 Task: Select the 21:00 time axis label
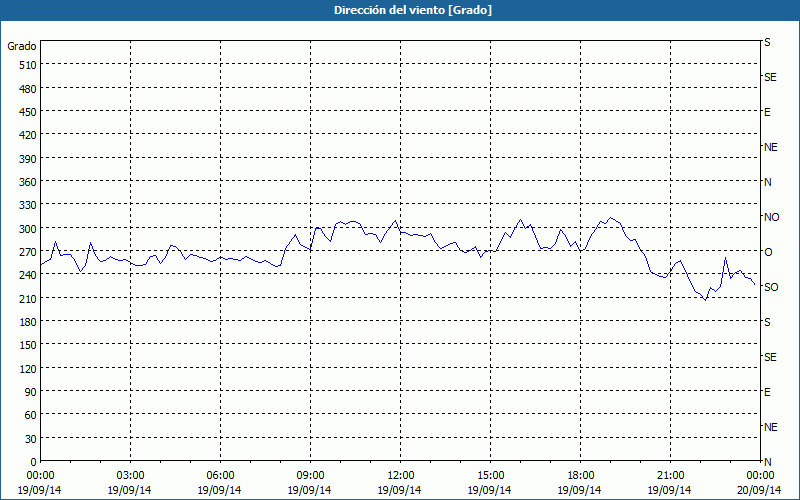(670, 476)
